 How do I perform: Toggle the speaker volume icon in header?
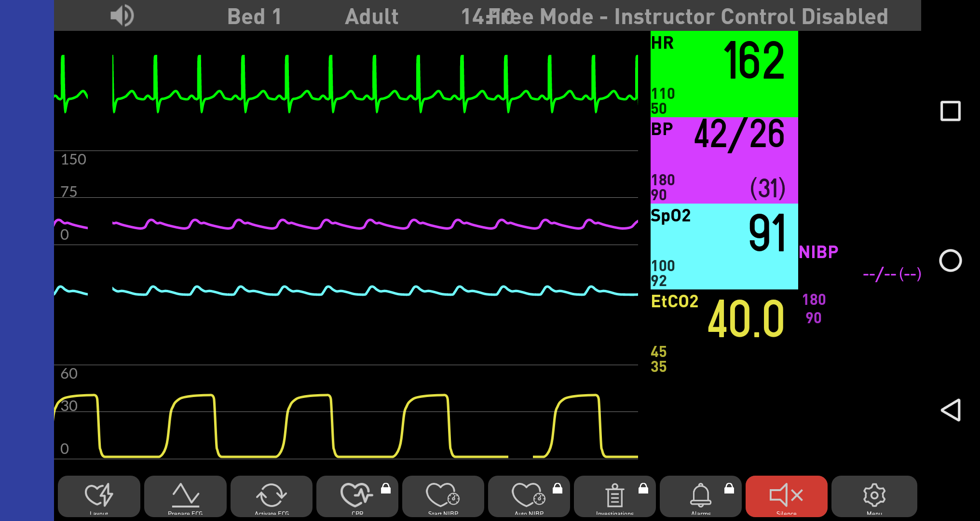pos(122,16)
